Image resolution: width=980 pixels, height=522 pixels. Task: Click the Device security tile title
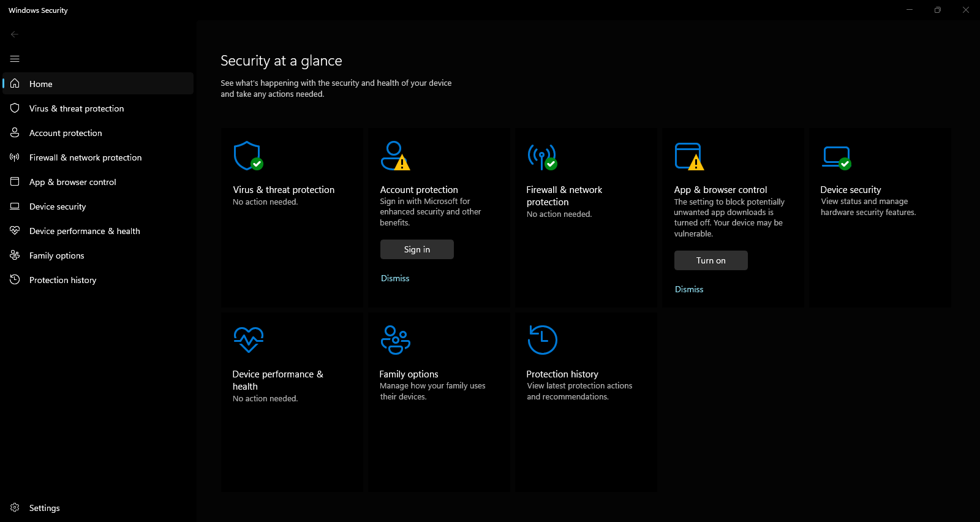point(851,190)
